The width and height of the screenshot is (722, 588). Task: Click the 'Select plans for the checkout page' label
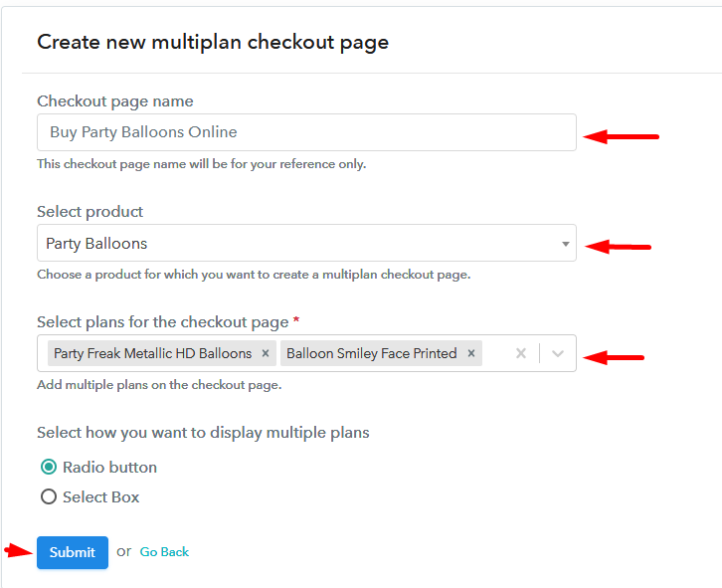pyautogui.click(x=162, y=321)
